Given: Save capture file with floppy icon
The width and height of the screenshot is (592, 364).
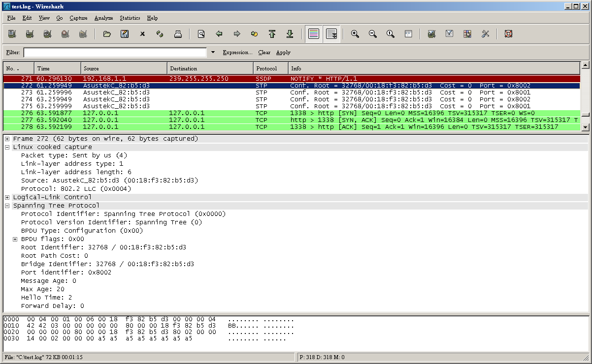Looking at the screenshot, I should point(125,34).
